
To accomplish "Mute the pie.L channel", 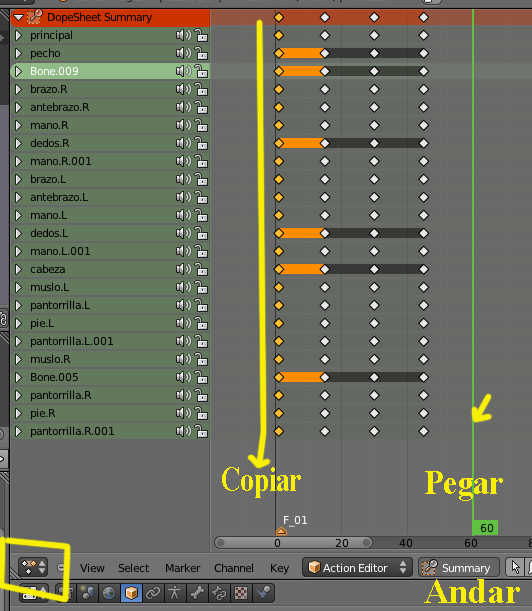I will [184, 323].
